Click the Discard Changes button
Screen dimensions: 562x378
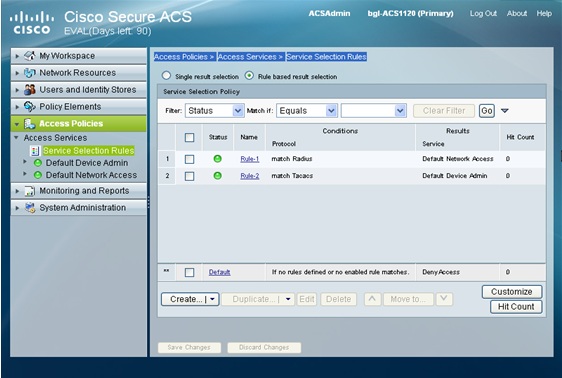[264, 348]
